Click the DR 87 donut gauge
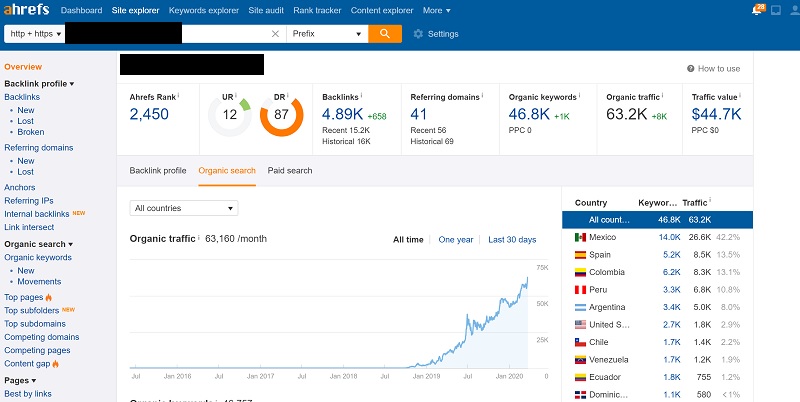800x402 pixels. (x=281, y=115)
